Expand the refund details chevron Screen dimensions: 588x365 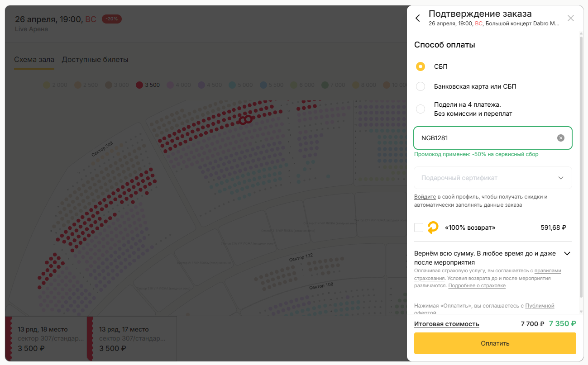pyautogui.click(x=567, y=254)
